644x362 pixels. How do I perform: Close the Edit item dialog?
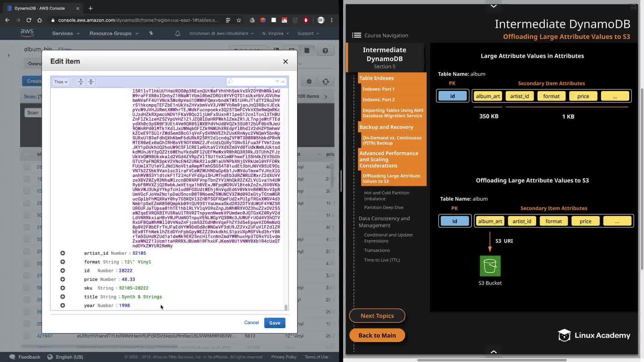pyautogui.click(x=285, y=61)
